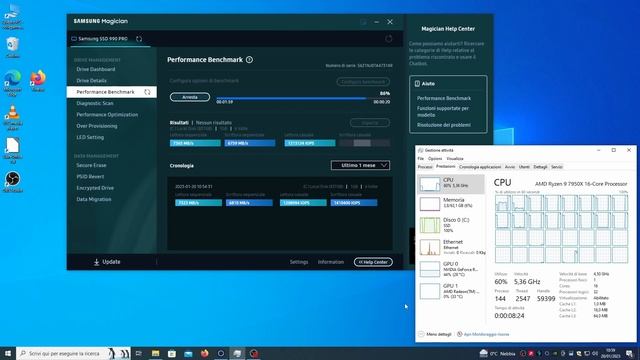Viewport: 640px width, 360px height.
Task: Click the benchmark progress bar at 86%
Action: click(303, 98)
